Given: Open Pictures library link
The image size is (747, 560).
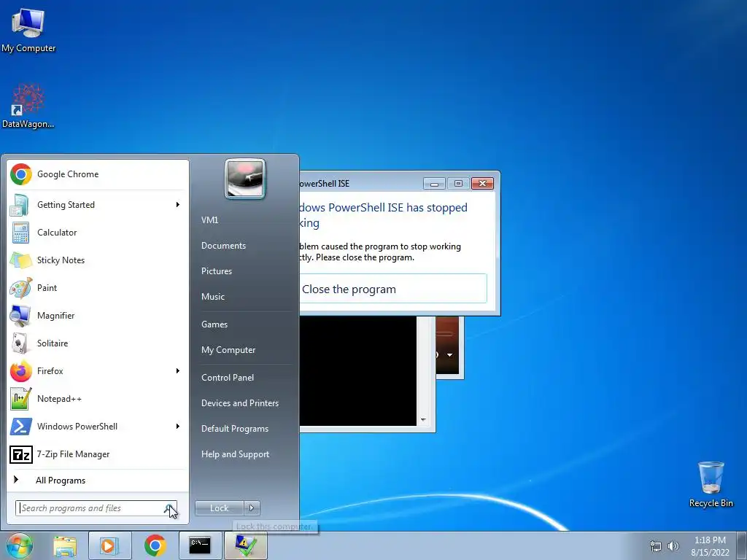Looking at the screenshot, I should click(216, 271).
